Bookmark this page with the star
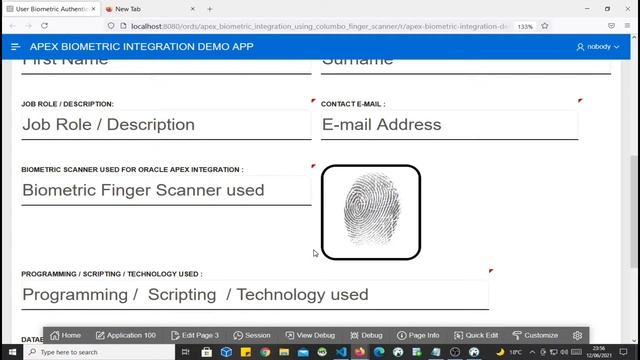The image size is (640, 360). [x=545, y=26]
